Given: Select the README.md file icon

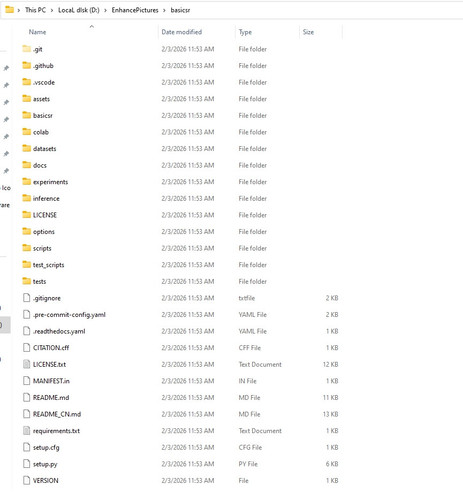Looking at the screenshot, I should (27, 397).
